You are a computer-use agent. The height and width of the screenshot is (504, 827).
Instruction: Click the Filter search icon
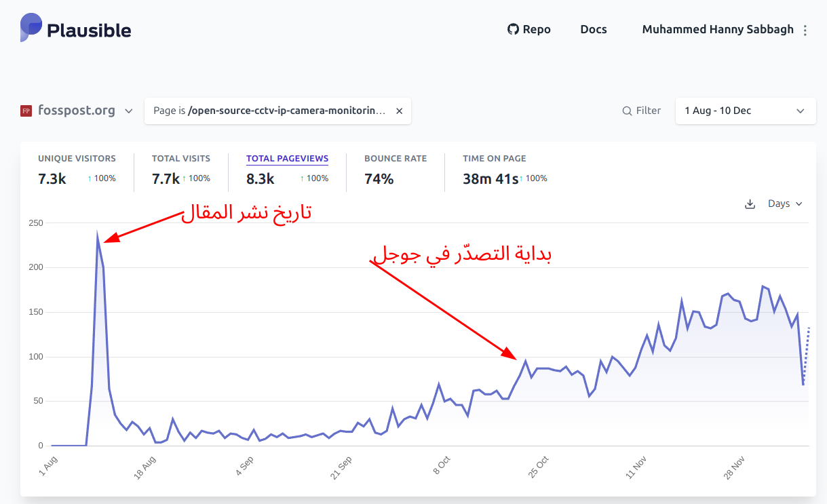[627, 111]
